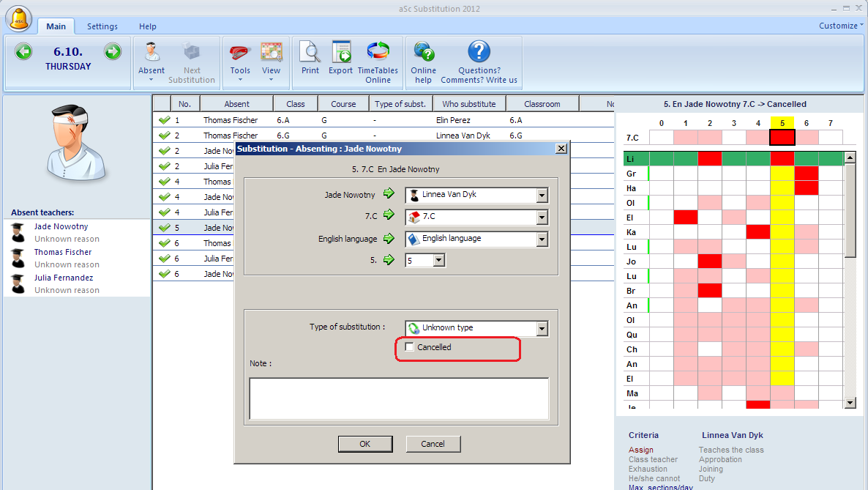Open the Help tab

[147, 26]
